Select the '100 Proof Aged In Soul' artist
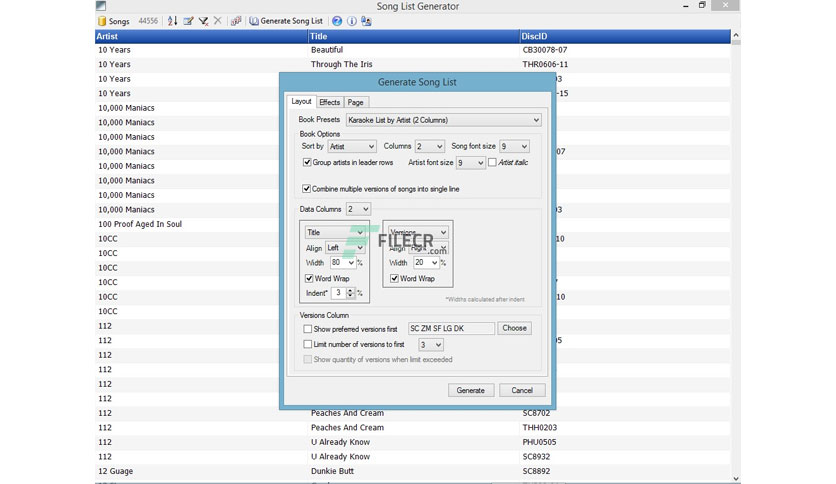836x484 pixels. [140, 224]
